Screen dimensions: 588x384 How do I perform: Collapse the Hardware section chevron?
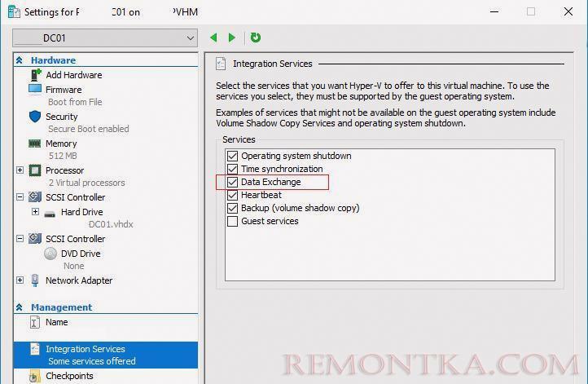click(x=20, y=60)
